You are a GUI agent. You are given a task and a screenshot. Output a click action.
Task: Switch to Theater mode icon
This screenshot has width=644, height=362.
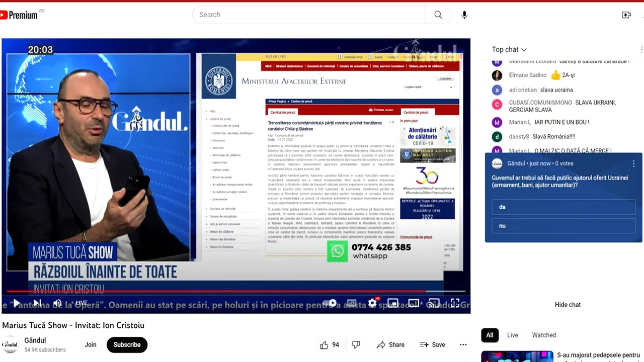tap(414, 303)
